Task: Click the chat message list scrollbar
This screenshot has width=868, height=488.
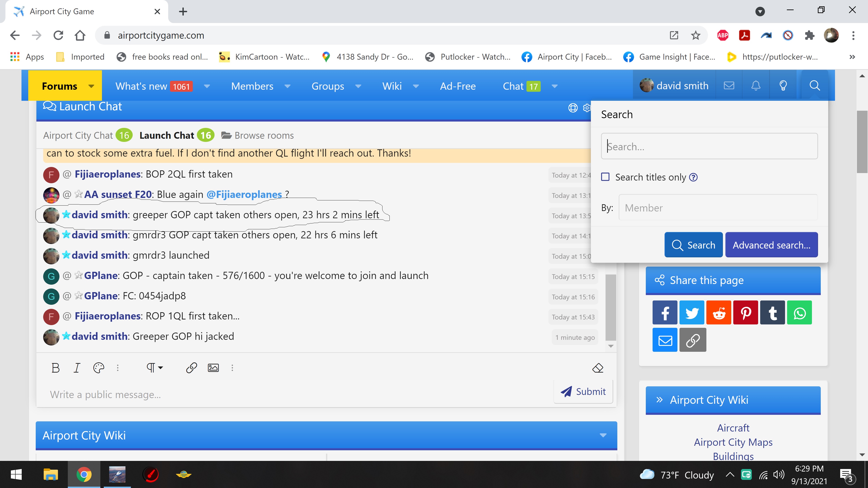Action: click(611, 307)
